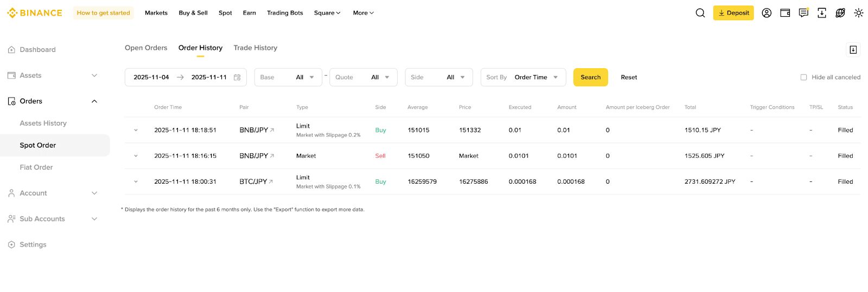This screenshot has width=868, height=292.
Task: Click the Sub Accounts sidebar icon
Action: [x=11, y=219]
